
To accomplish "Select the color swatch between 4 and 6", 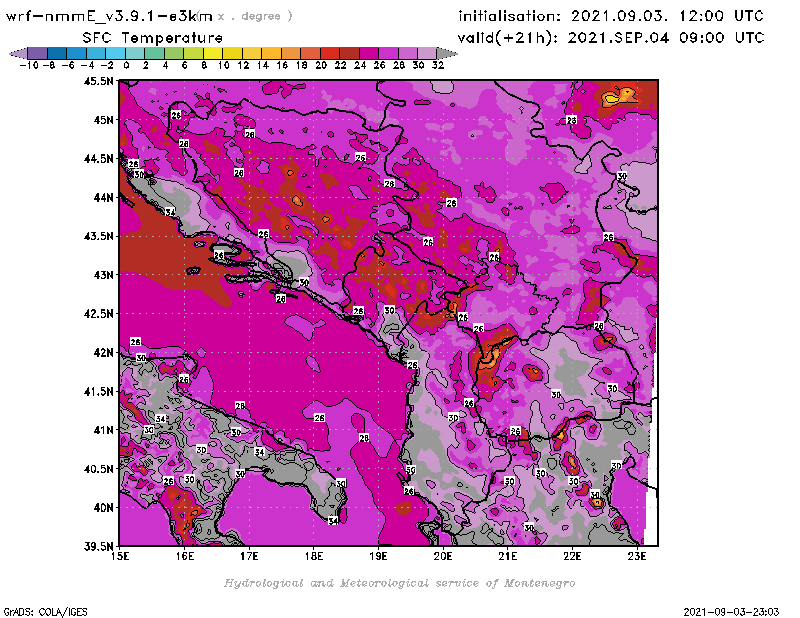I will (174, 53).
